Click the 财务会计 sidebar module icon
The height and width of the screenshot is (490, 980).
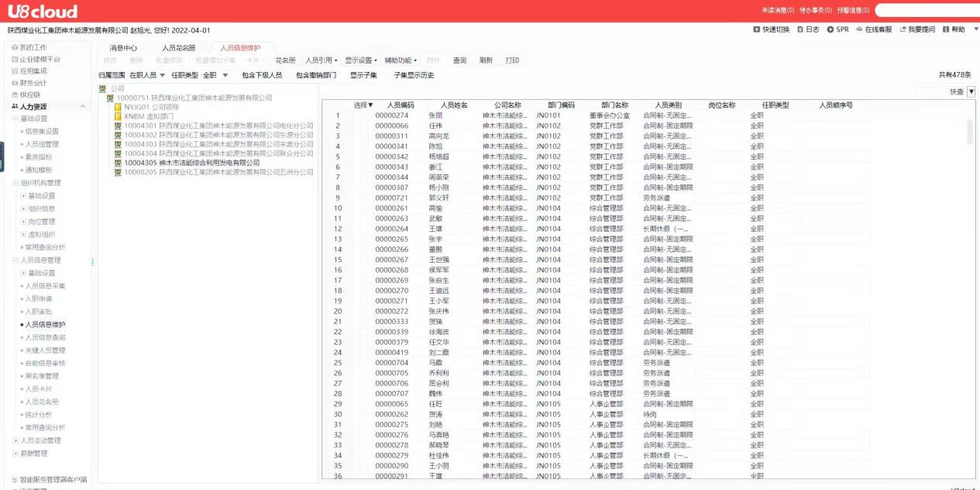[14, 82]
